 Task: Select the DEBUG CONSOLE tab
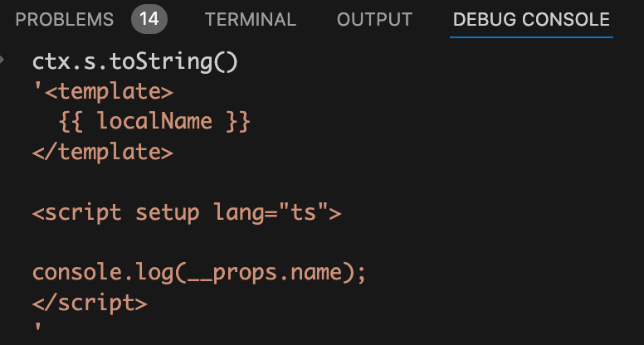[x=531, y=20]
